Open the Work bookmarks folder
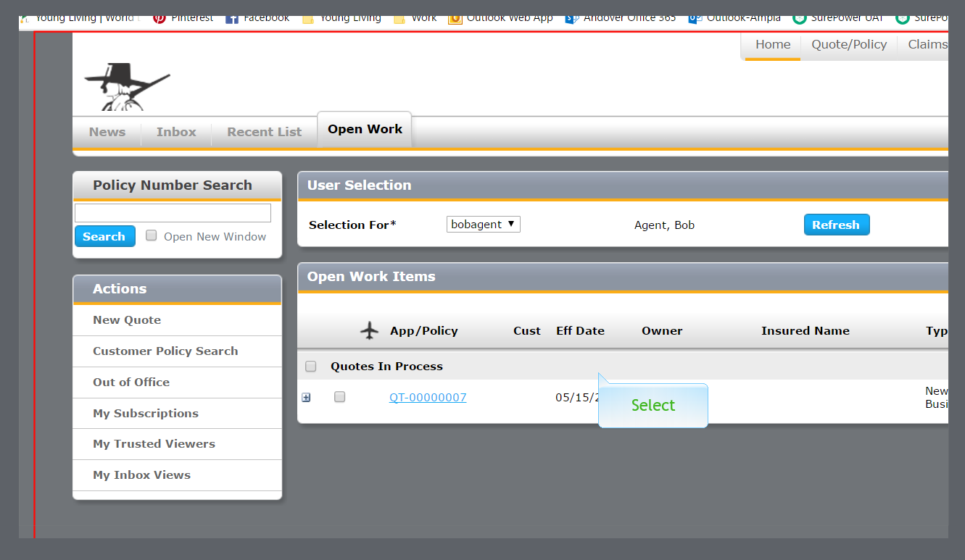Image resolution: width=965 pixels, height=560 pixels. [x=415, y=17]
